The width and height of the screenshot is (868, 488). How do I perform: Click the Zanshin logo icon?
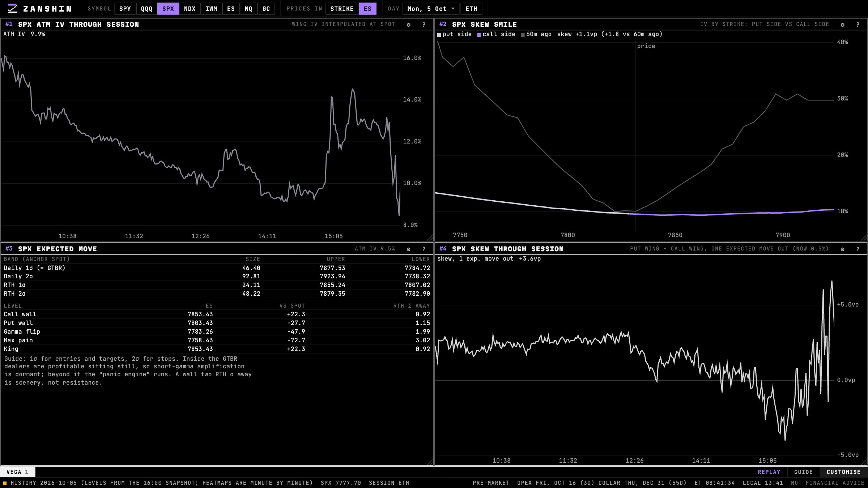click(x=13, y=9)
